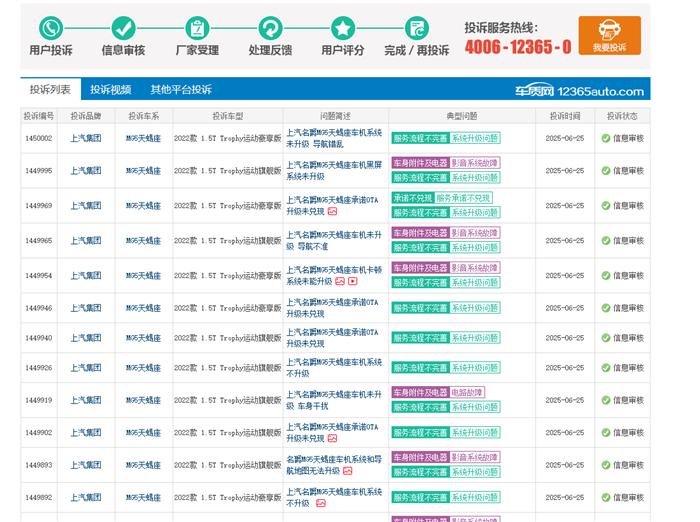Click status check icon for complaint 1449995
Image resolution: width=700 pixels, height=522 pixels.
[x=606, y=171]
